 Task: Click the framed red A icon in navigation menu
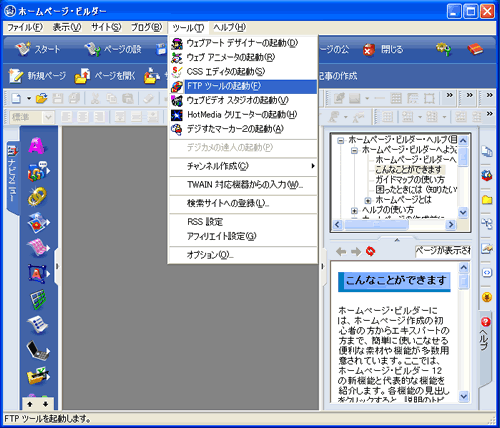point(38,274)
